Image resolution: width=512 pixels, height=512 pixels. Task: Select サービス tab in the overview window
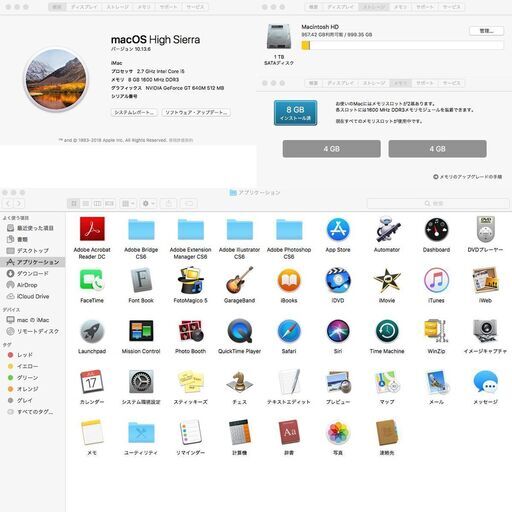tap(195, 7)
